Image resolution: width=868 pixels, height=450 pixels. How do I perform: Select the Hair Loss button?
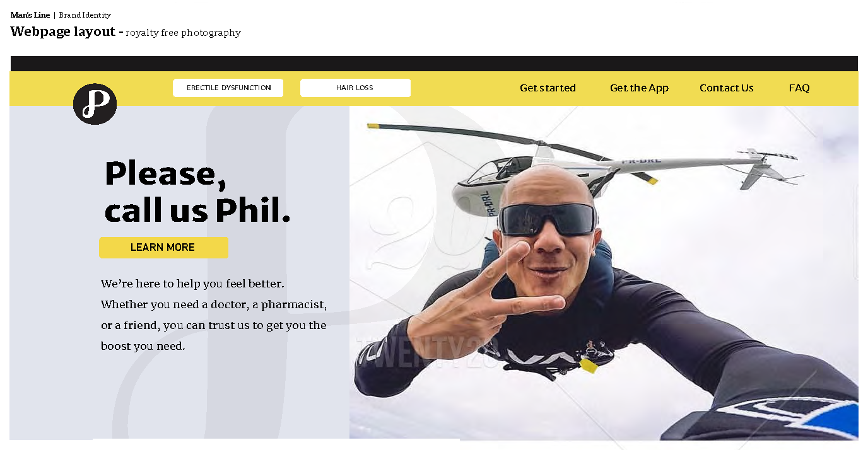(x=355, y=88)
